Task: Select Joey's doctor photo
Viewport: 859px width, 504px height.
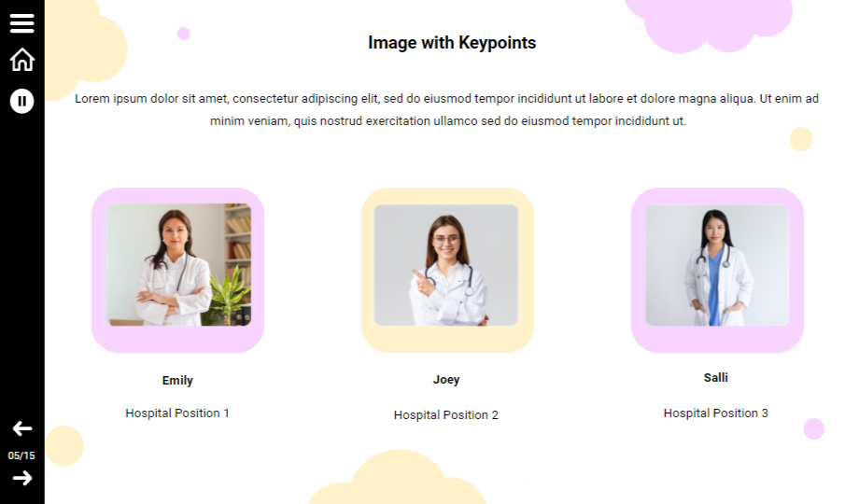Action: pyautogui.click(x=446, y=265)
